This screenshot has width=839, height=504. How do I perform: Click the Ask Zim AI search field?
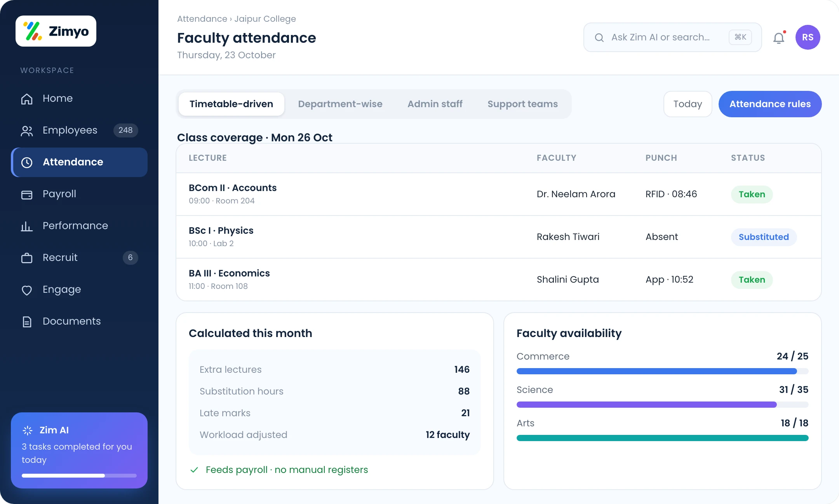point(673,37)
